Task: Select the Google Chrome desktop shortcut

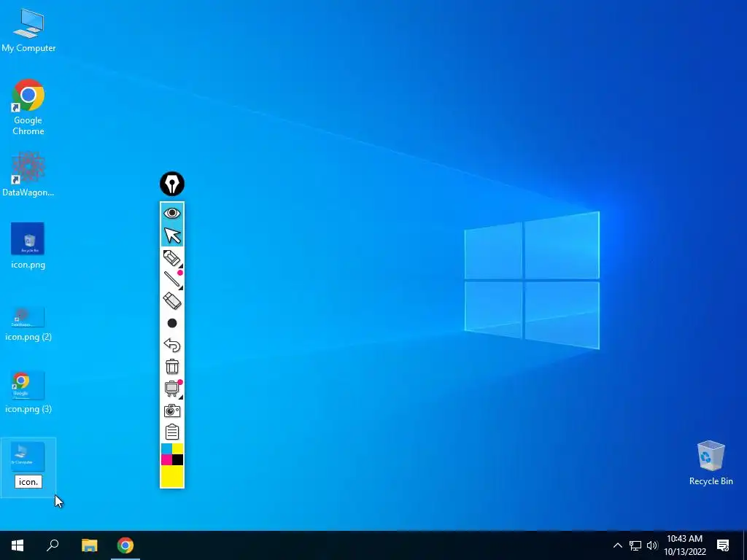Action: coord(28,108)
